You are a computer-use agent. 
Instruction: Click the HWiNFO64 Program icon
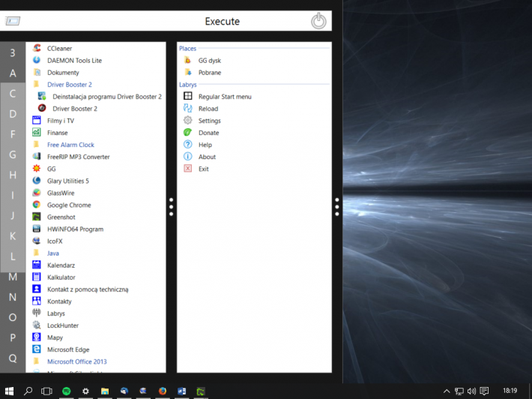(x=37, y=229)
